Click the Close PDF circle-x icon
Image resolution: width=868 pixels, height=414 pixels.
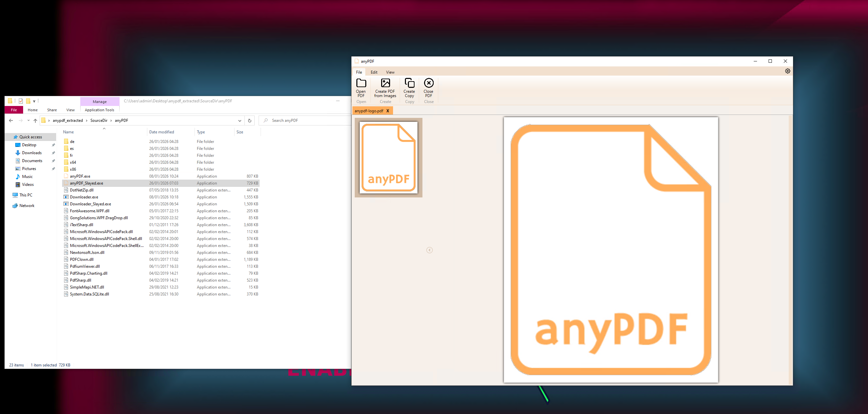pyautogui.click(x=429, y=83)
